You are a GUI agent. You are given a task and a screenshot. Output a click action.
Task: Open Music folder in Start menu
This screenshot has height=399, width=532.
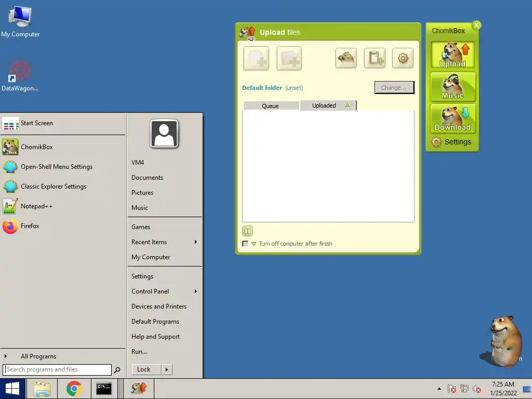click(x=165, y=208)
